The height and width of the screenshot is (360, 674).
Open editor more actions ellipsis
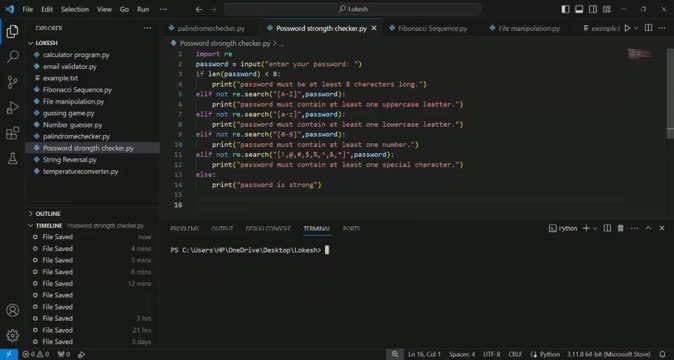(x=662, y=28)
